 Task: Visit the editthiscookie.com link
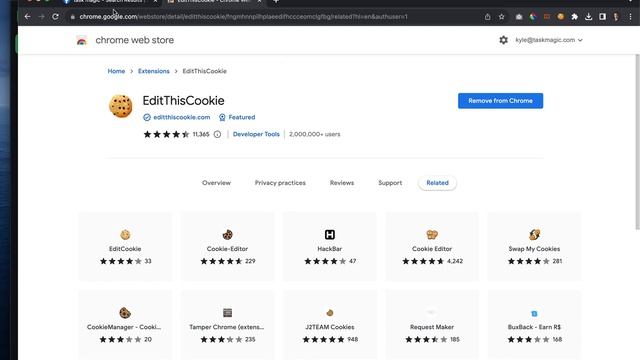(182, 117)
